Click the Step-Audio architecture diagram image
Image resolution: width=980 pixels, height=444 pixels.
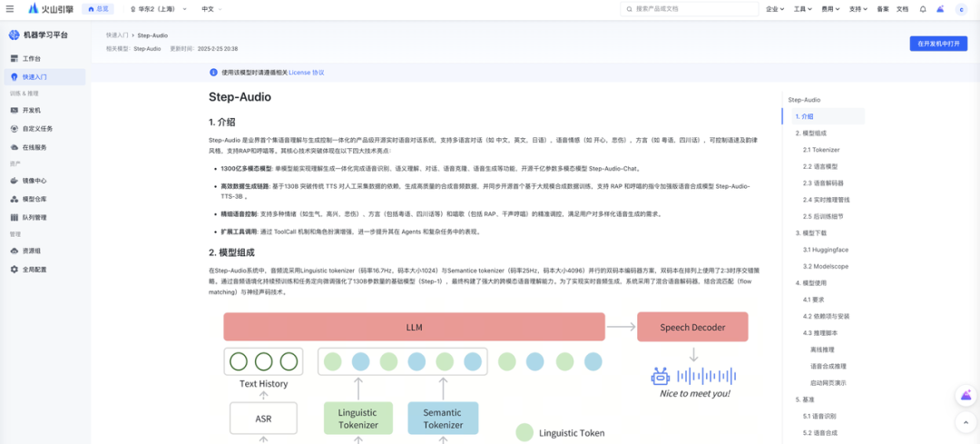(x=485, y=377)
